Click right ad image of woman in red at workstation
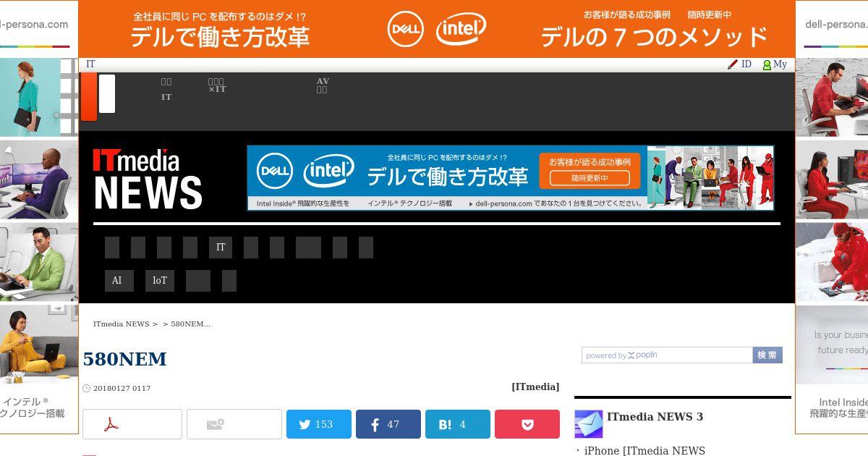The image size is (868, 456). point(832,180)
